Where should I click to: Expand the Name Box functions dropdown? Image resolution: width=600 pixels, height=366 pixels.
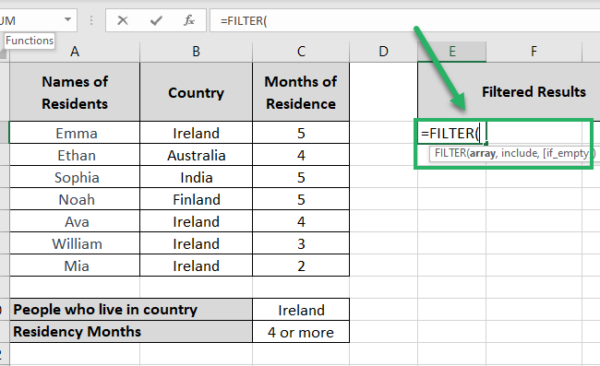[x=68, y=20]
